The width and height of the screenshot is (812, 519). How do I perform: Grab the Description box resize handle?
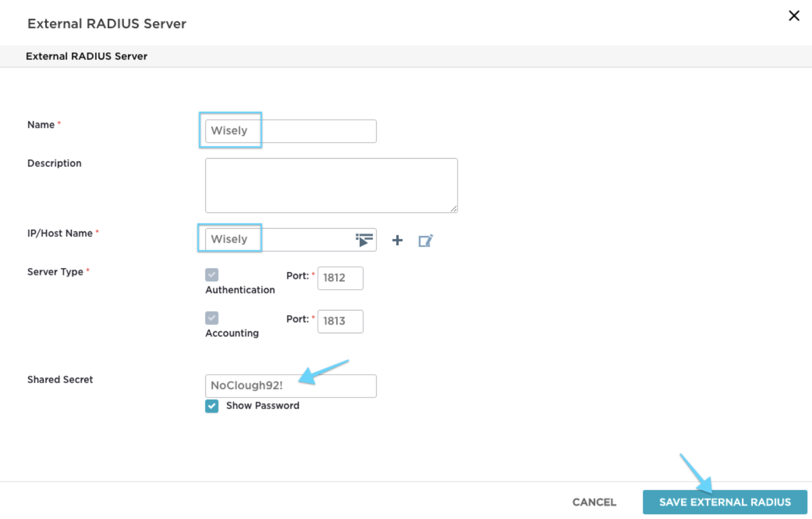454,209
